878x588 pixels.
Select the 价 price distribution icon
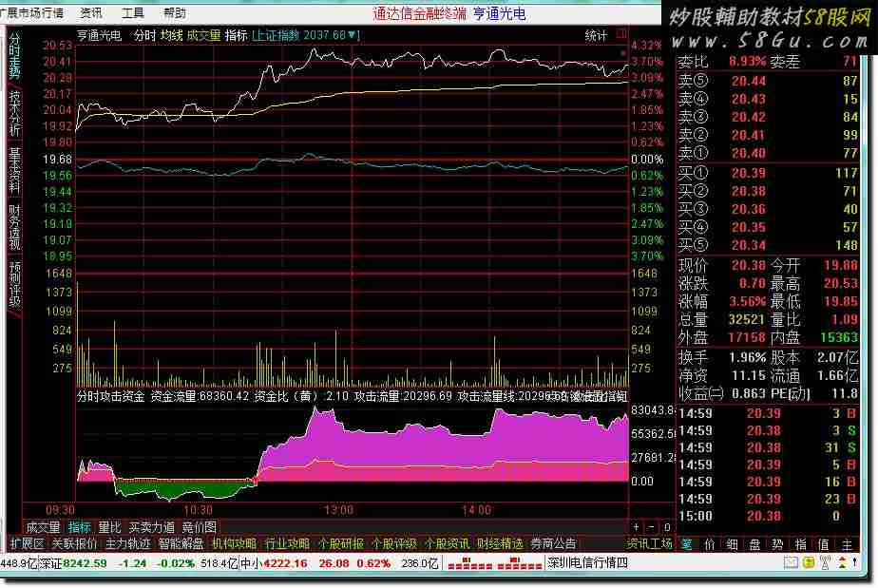tap(709, 544)
